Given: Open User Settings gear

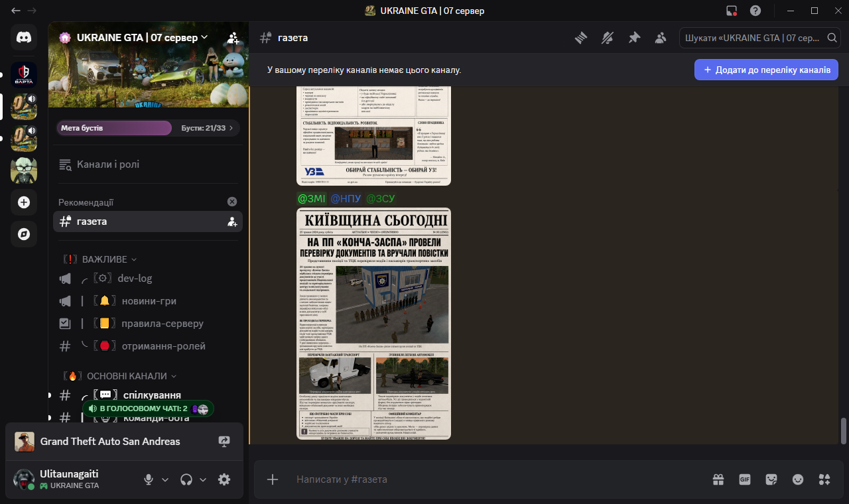Looking at the screenshot, I should (224, 479).
